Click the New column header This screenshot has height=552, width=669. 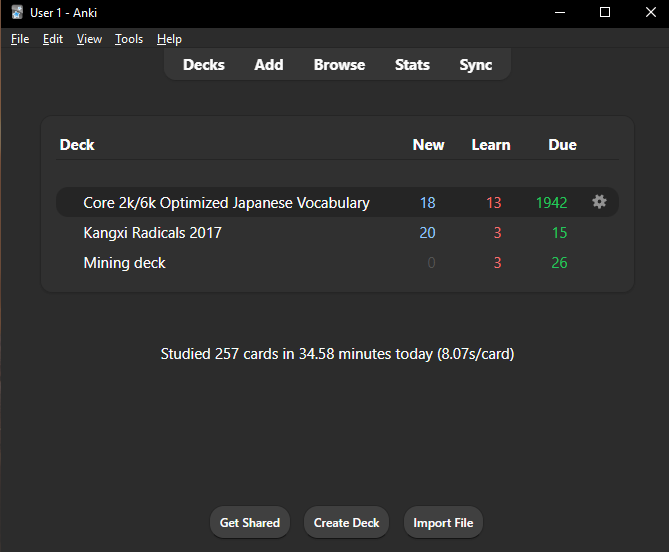pyautogui.click(x=428, y=145)
